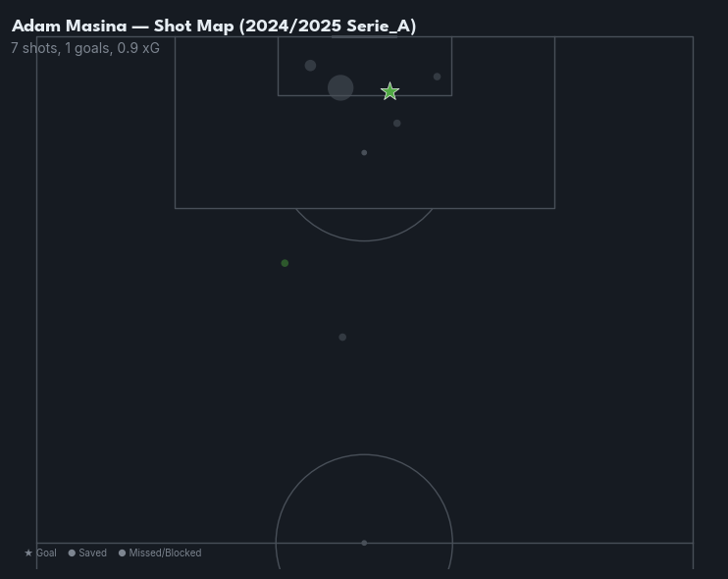Image resolution: width=728 pixels, height=579 pixels.
Task: Click the Adam Masina Shot Map title
Action: click(x=214, y=26)
